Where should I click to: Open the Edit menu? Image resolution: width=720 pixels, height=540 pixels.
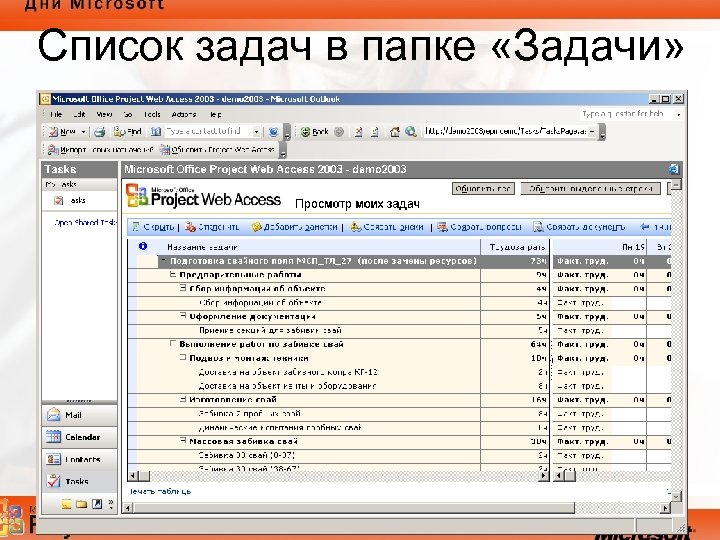[79, 114]
